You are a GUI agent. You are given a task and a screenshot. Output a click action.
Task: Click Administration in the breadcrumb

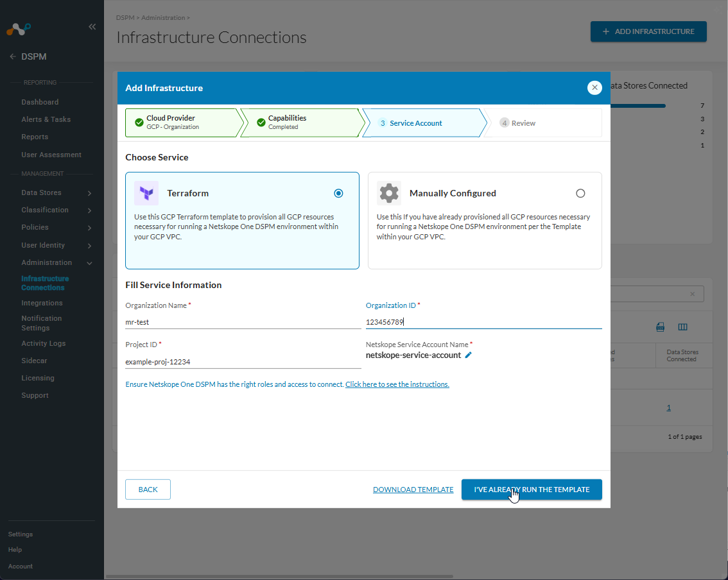pyautogui.click(x=163, y=17)
